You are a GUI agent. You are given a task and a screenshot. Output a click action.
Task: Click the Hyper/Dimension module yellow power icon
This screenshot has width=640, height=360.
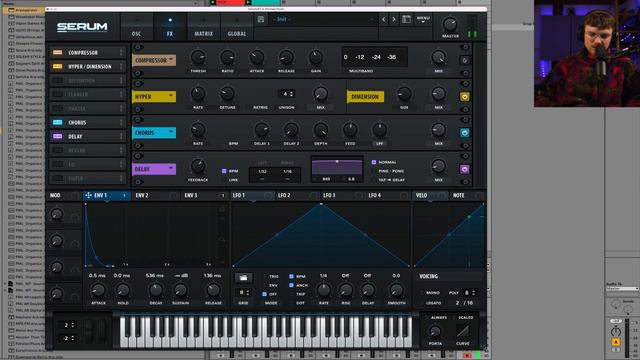pyautogui.click(x=464, y=97)
